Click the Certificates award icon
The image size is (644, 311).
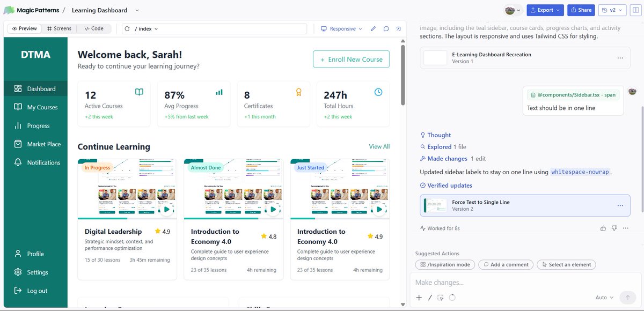(299, 92)
